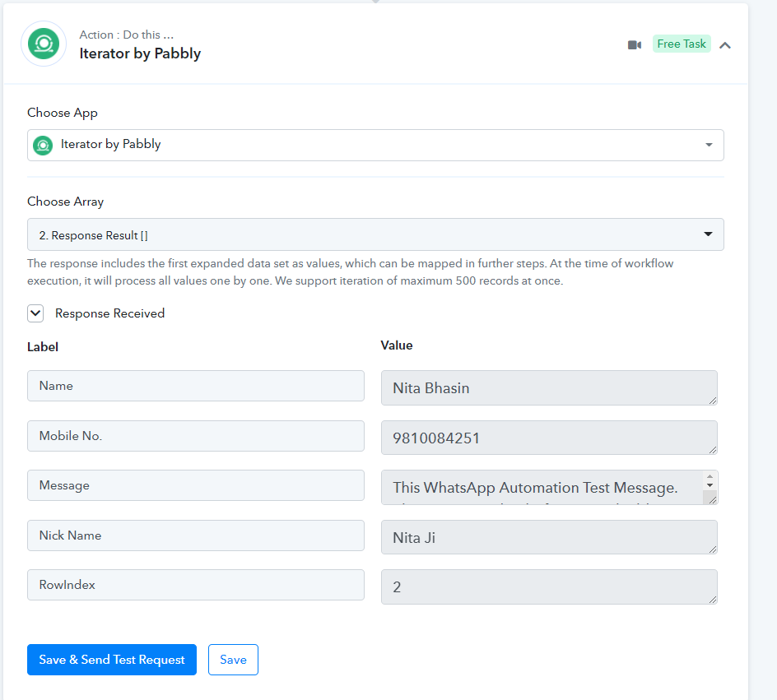Click the Mobile No. label field

click(195, 436)
